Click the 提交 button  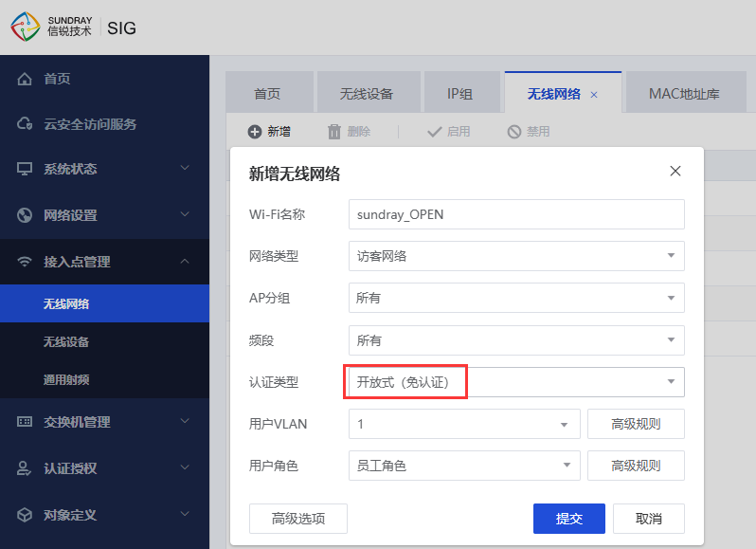click(x=569, y=519)
